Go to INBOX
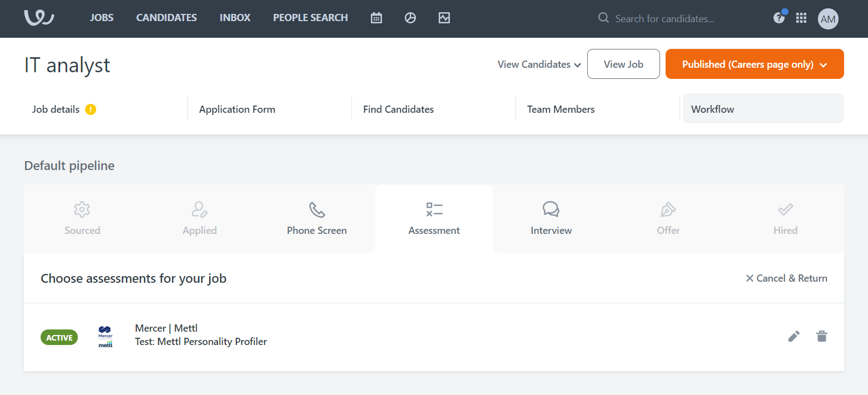Image resolution: width=868 pixels, height=395 pixels. point(235,18)
